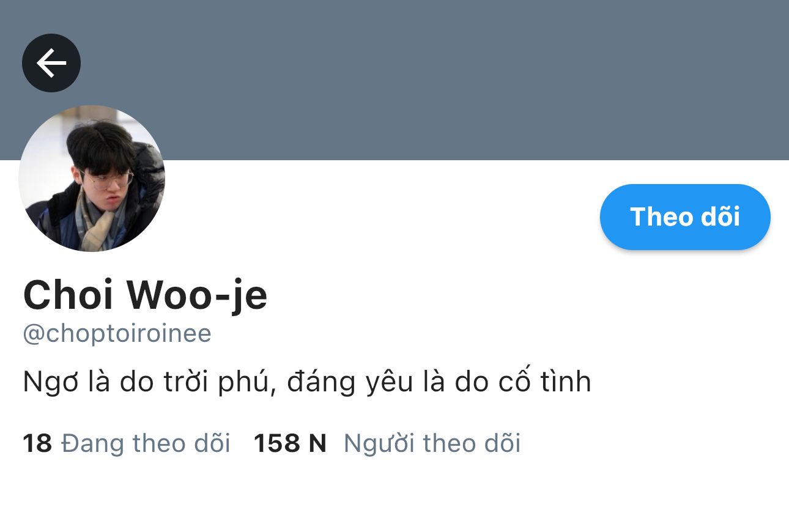Click the Choi Woo-je display name
The height and width of the screenshot is (532, 789).
coord(145,295)
